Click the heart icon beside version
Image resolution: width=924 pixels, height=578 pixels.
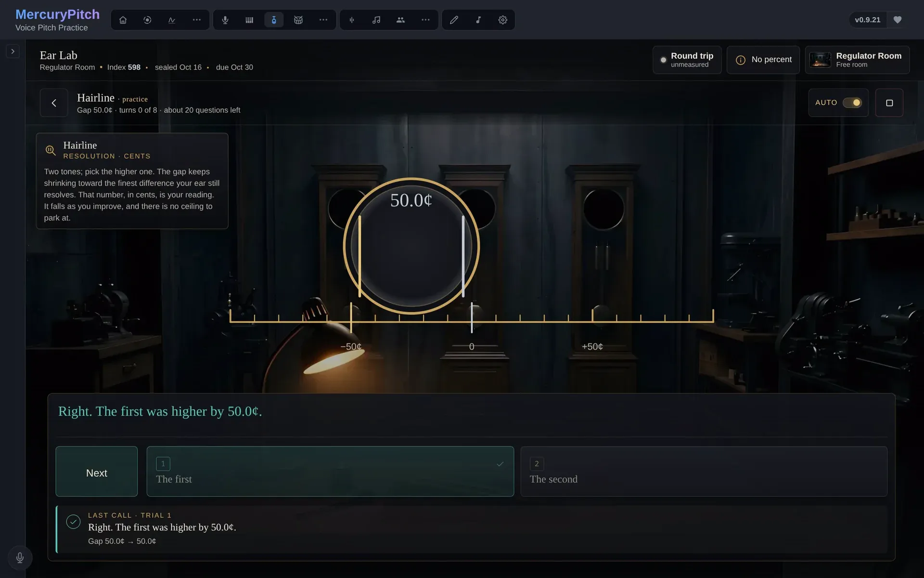pyautogui.click(x=898, y=20)
